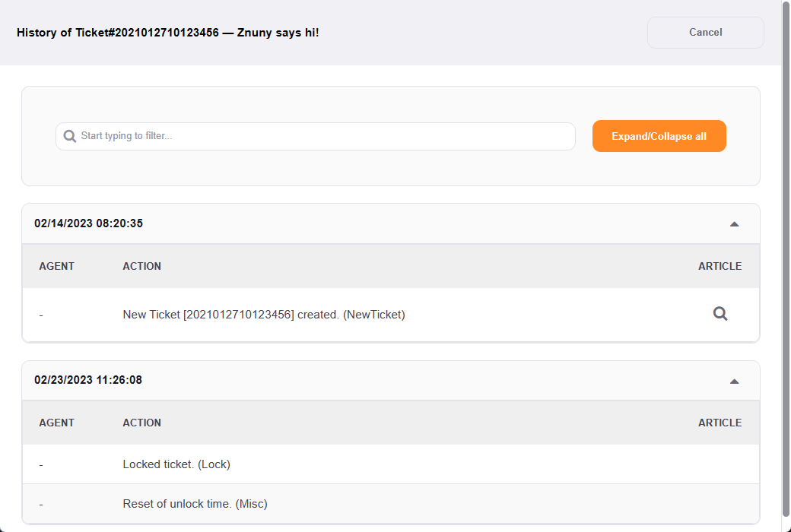Click the History of Ticket title text
Image resolution: width=791 pixels, height=532 pixels.
coord(167,33)
